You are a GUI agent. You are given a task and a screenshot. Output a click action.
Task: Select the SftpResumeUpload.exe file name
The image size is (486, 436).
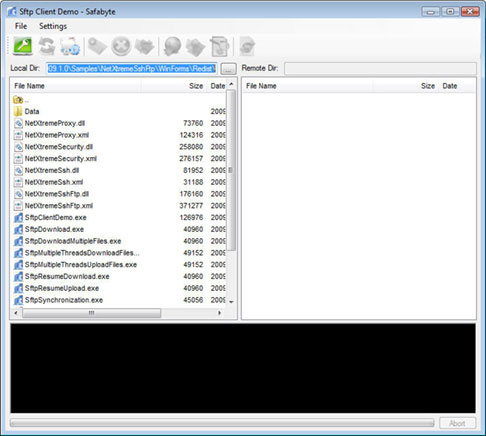tap(62, 288)
